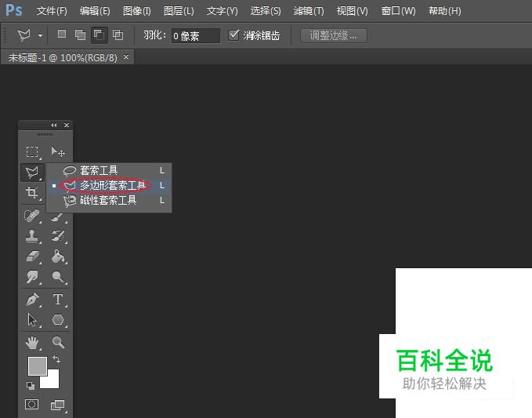Choose Intersect with selection mode
Viewport: 532px width, 418px height.
[118, 35]
